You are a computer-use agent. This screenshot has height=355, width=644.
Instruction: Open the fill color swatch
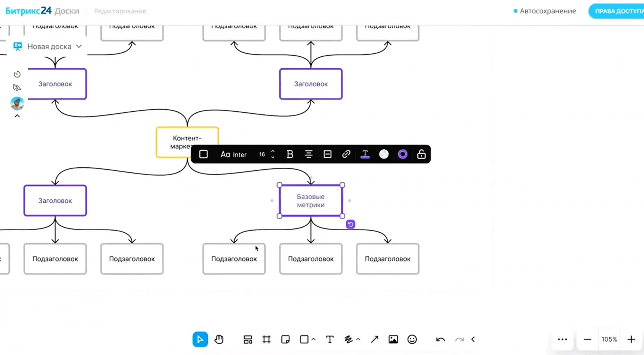[384, 154]
